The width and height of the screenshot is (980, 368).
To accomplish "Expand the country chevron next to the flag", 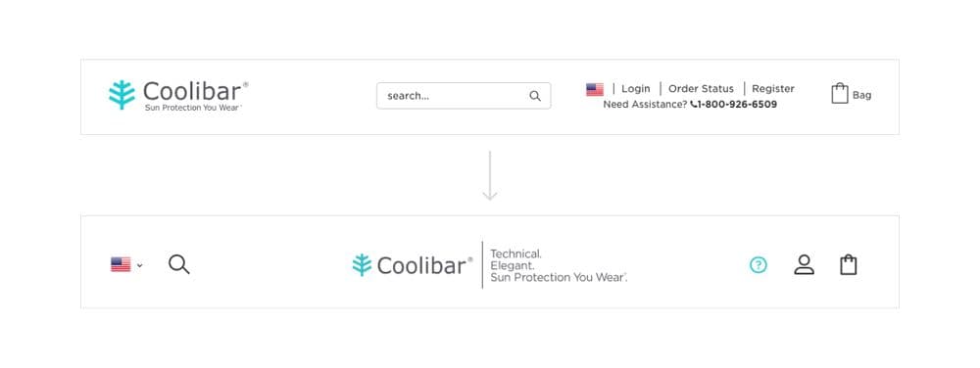I will pyautogui.click(x=139, y=265).
